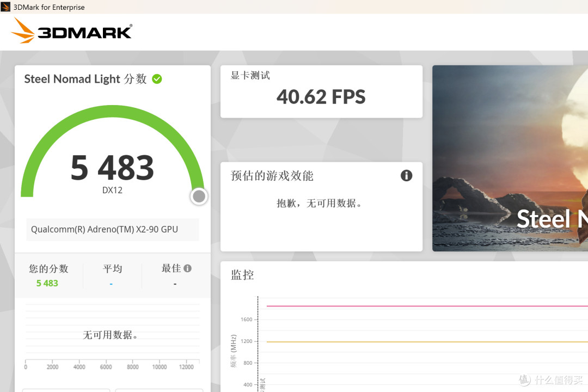Click the yellow frequency line in the monitoring chart
The width and height of the screenshot is (588, 392).
pos(427,342)
